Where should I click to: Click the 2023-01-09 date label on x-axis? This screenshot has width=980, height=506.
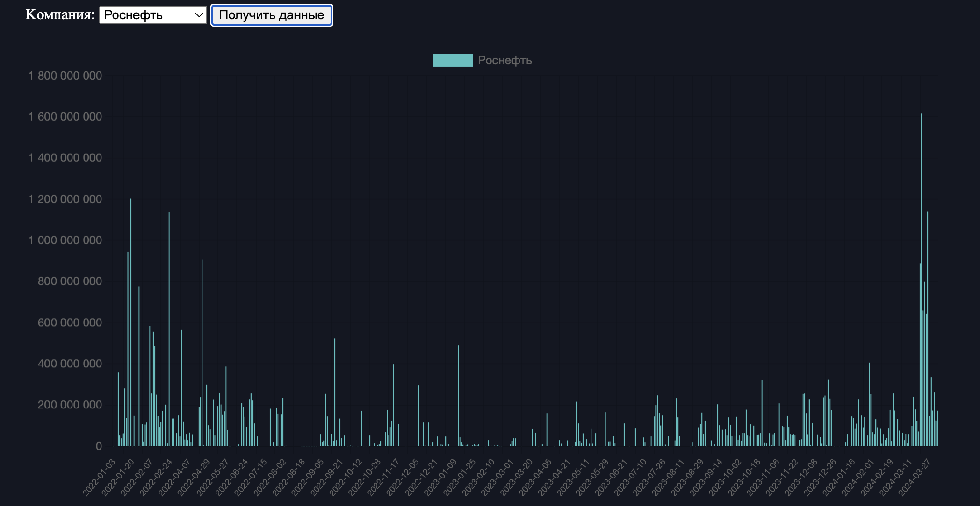pyautogui.click(x=441, y=477)
